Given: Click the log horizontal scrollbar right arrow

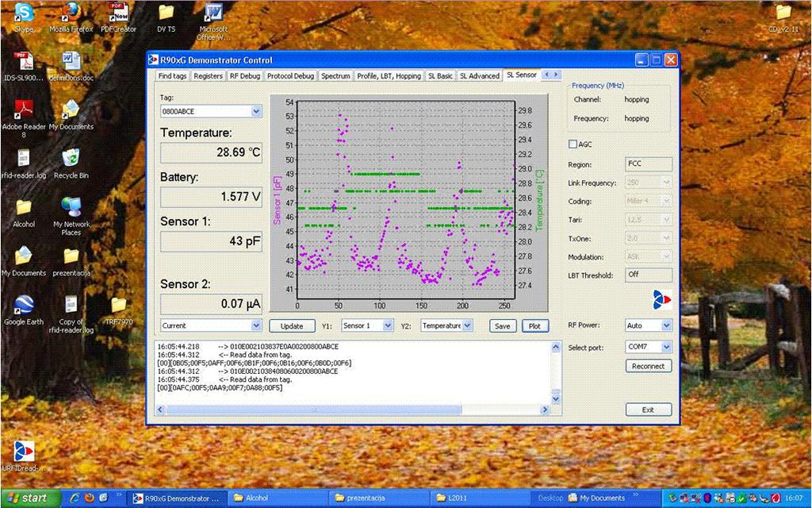Looking at the screenshot, I should (x=545, y=410).
